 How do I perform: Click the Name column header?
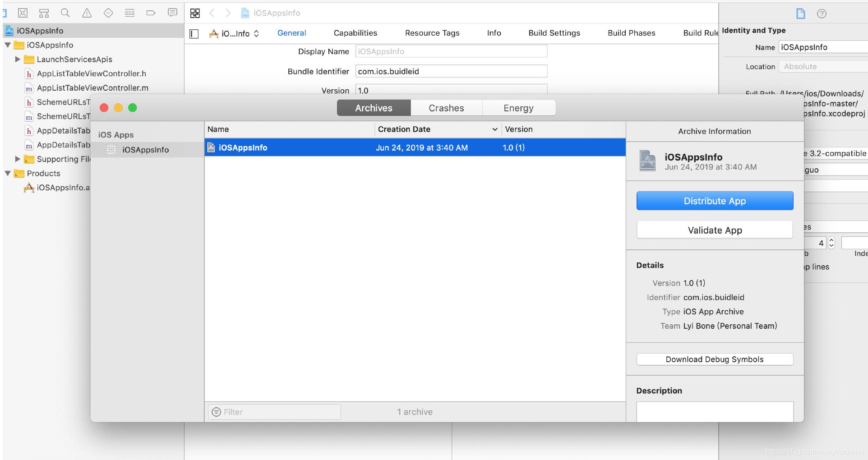click(289, 129)
